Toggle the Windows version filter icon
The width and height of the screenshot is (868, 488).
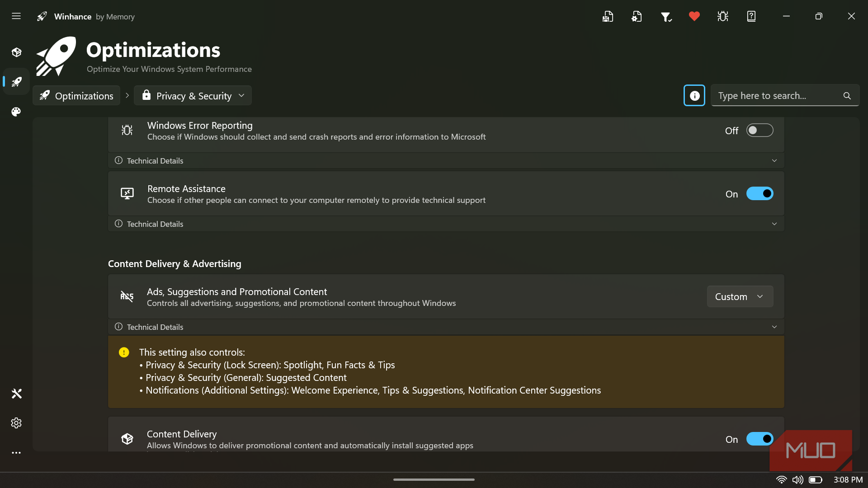pos(666,17)
